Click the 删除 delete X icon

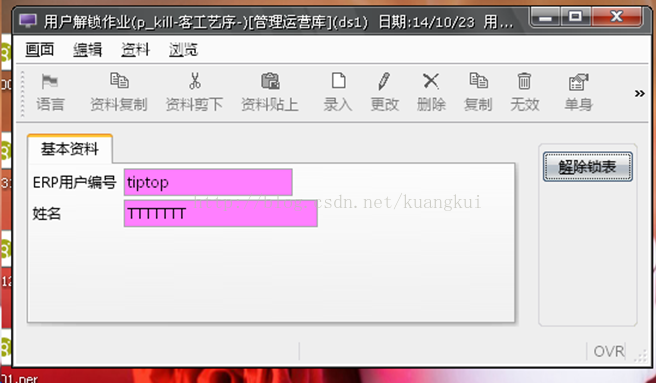pos(431,81)
